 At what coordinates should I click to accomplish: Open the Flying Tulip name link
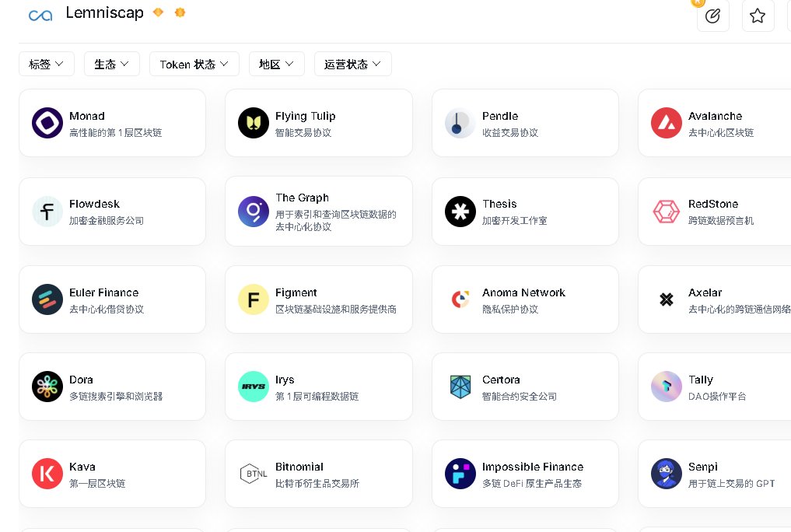tap(305, 116)
